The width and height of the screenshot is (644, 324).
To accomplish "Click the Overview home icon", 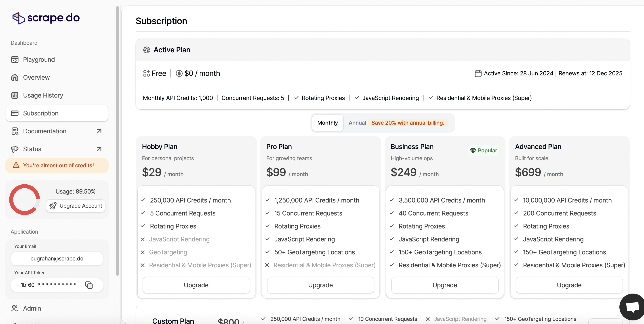I will [x=15, y=77].
